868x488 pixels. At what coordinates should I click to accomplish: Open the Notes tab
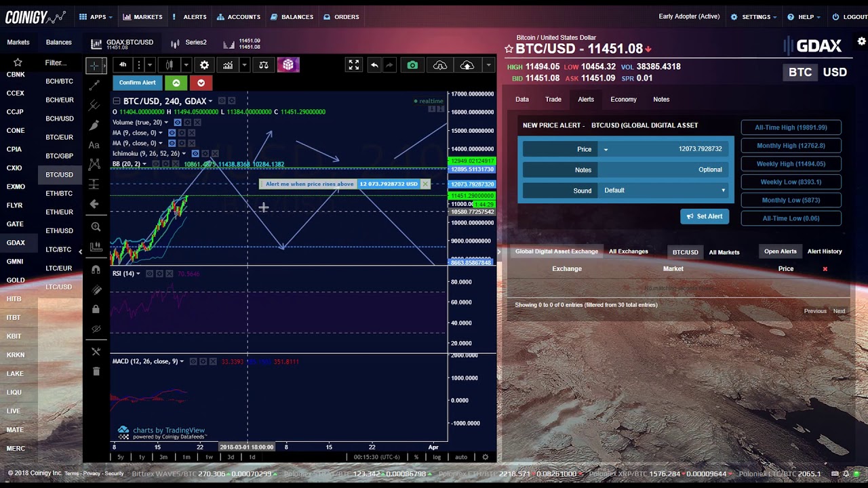(x=661, y=100)
